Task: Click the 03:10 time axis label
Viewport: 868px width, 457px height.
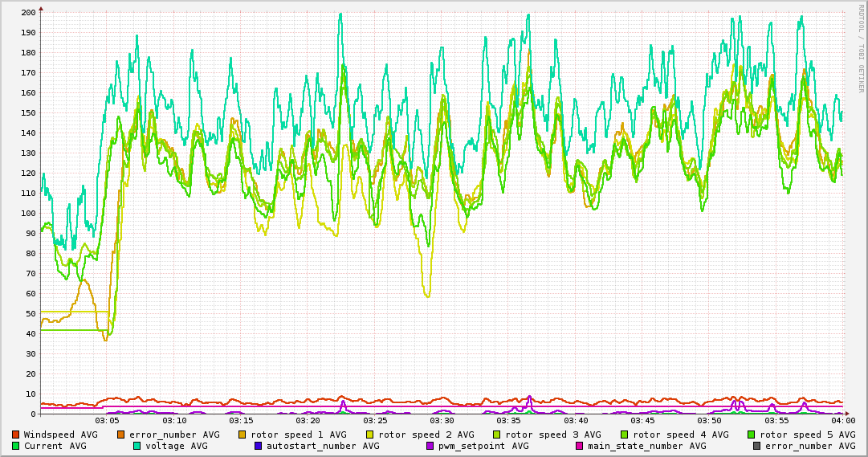Action: coord(173,421)
